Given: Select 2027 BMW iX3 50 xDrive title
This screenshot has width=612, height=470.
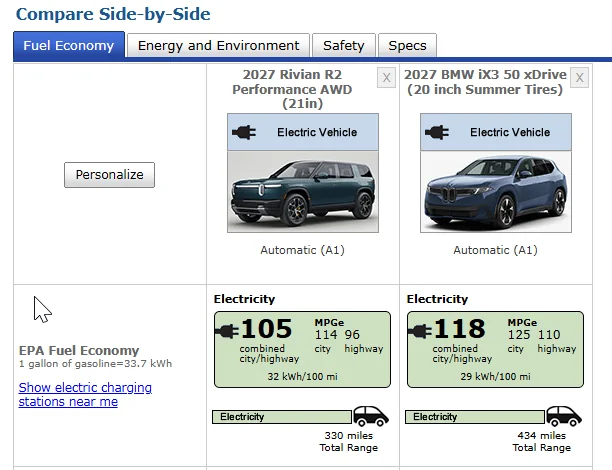Looking at the screenshot, I should 485,82.
